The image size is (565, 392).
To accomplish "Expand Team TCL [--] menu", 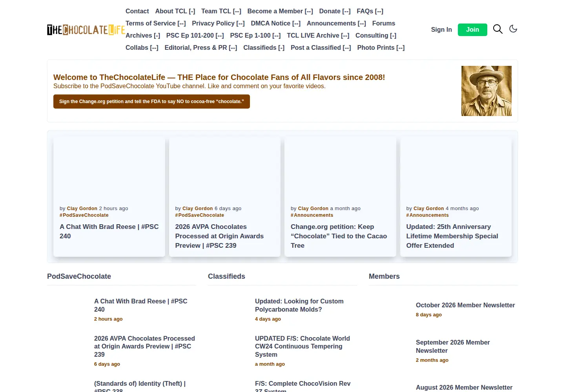I will click(221, 11).
